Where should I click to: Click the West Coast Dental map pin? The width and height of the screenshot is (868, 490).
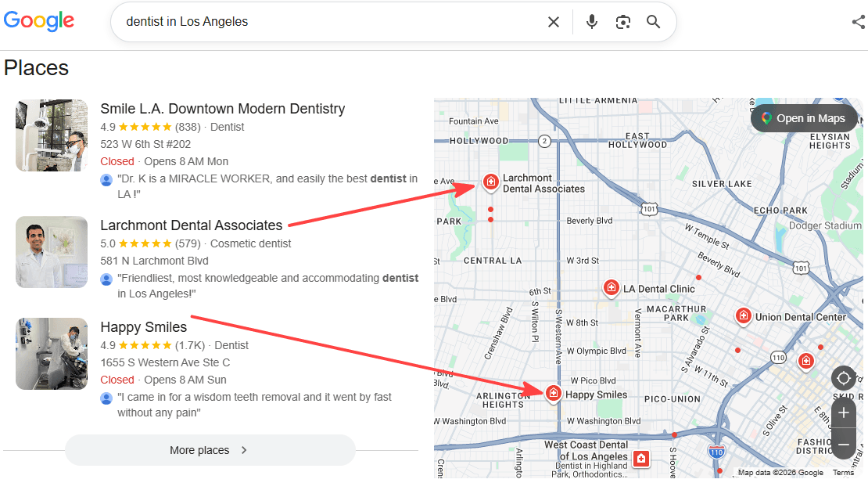click(641, 459)
